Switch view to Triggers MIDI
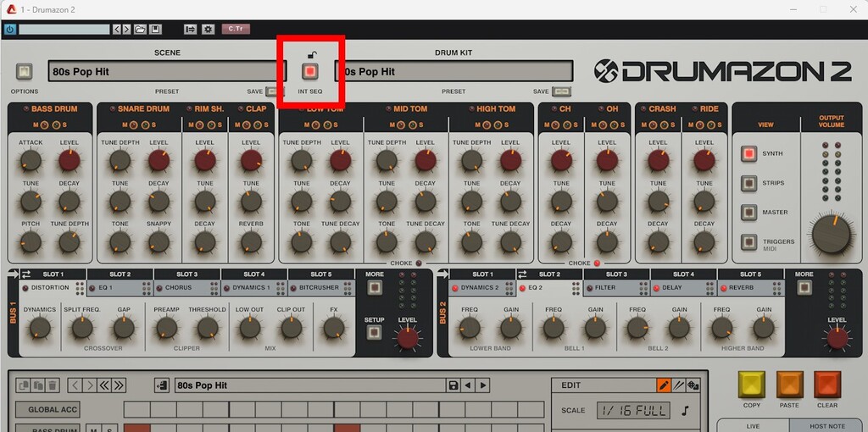Viewport: 868px width, 432px height. tap(749, 241)
